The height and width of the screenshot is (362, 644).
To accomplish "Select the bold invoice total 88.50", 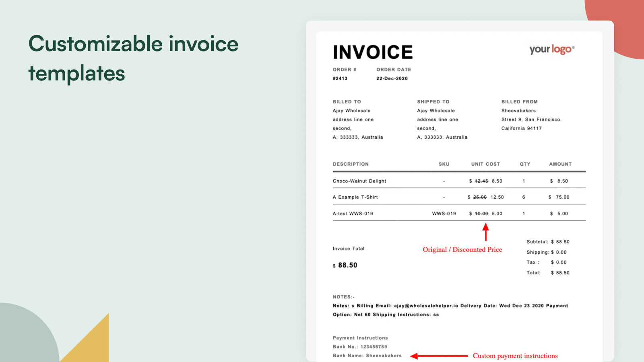I will [x=348, y=265].
